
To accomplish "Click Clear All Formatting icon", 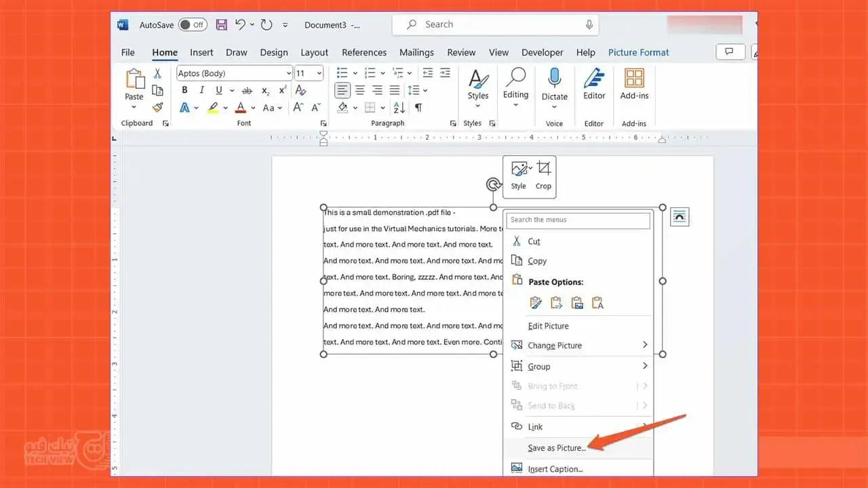I will (301, 90).
